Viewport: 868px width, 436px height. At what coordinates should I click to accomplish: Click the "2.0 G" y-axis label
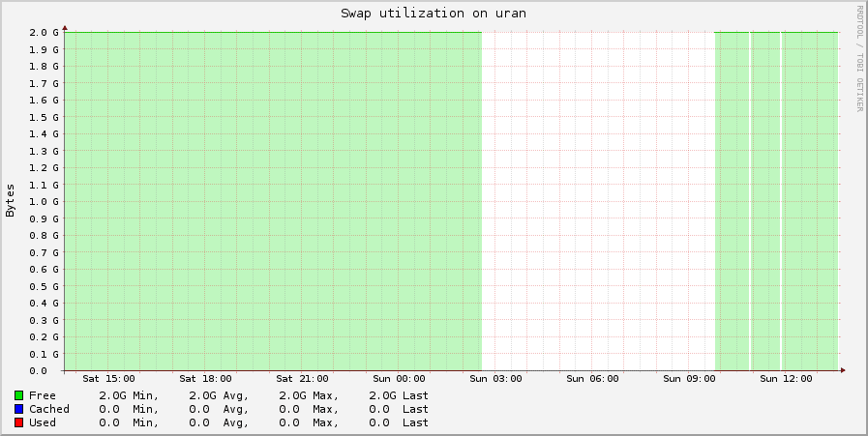click(45, 32)
